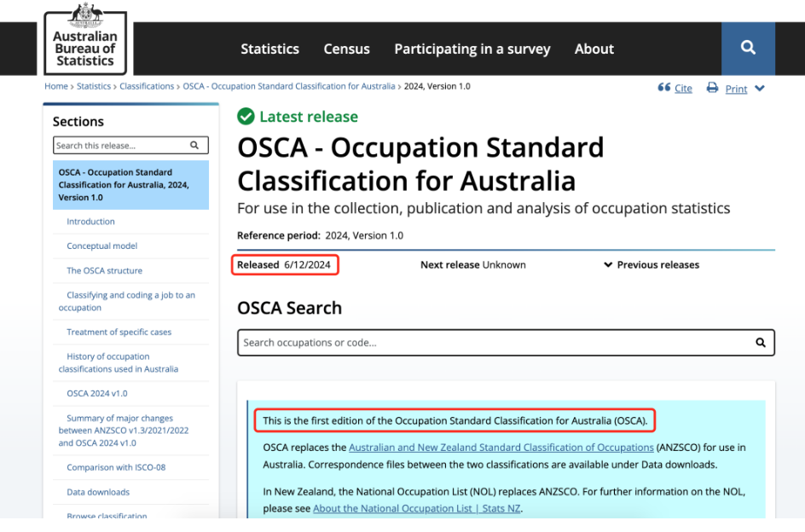Open the Introduction section
The width and height of the screenshot is (805, 532).
pos(91,222)
